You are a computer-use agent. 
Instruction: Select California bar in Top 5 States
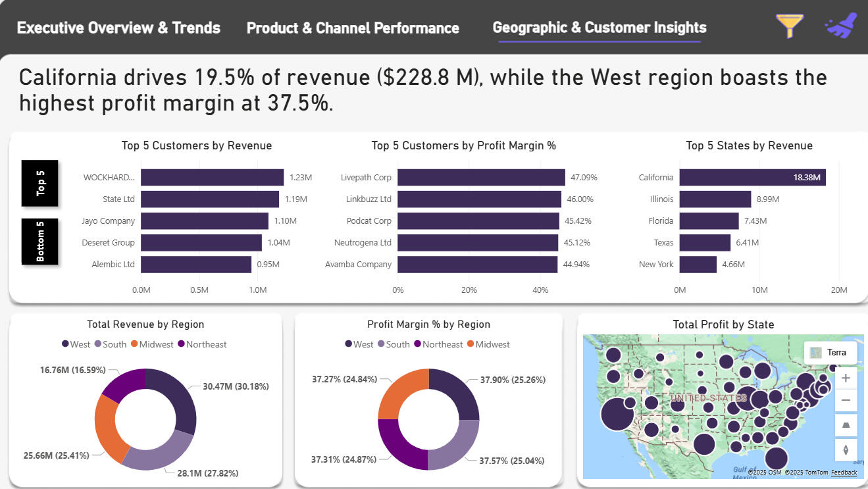pyautogui.click(x=752, y=177)
